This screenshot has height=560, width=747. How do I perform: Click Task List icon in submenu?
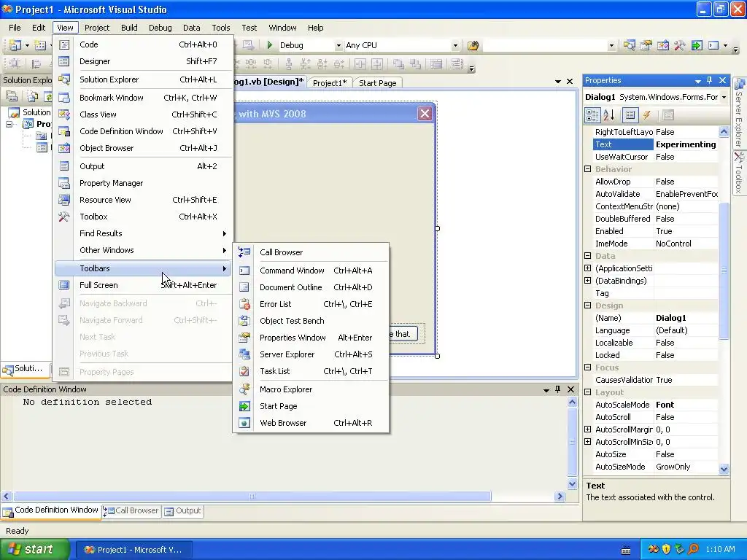(x=244, y=371)
